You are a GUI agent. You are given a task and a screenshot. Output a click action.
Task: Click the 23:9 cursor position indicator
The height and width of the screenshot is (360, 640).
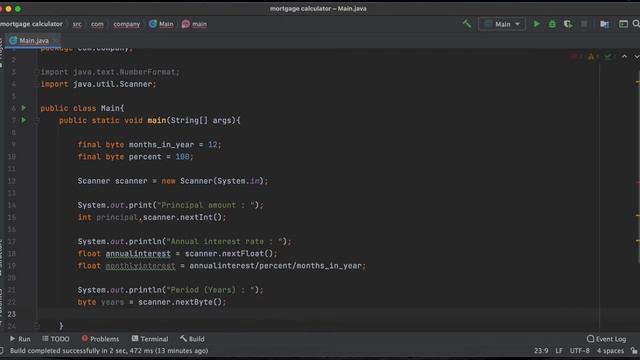[541, 351]
